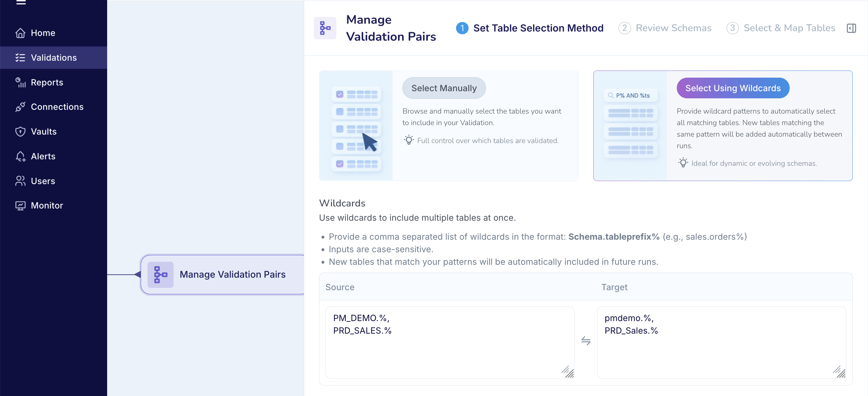Viewport: 868px width, 396px height.
Task: Click the Set Table Selection Method step
Action: click(x=538, y=28)
